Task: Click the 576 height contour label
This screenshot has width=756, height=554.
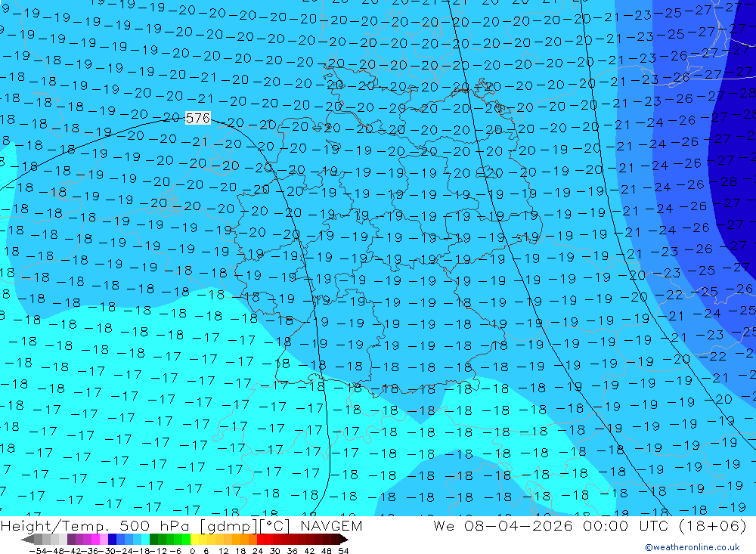Action: (x=197, y=118)
